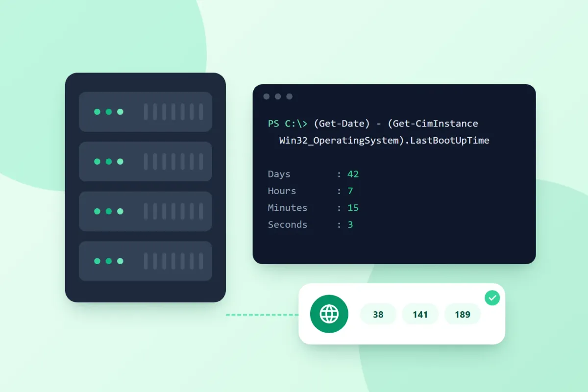The height and width of the screenshot is (392, 588).
Task: Click the Days value "42"
Action: [x=353, y=174]
